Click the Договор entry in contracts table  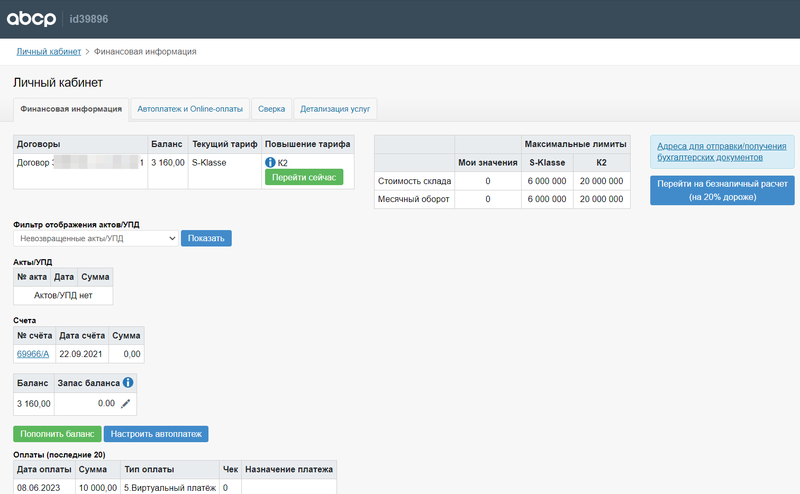[x=80, y=162]
